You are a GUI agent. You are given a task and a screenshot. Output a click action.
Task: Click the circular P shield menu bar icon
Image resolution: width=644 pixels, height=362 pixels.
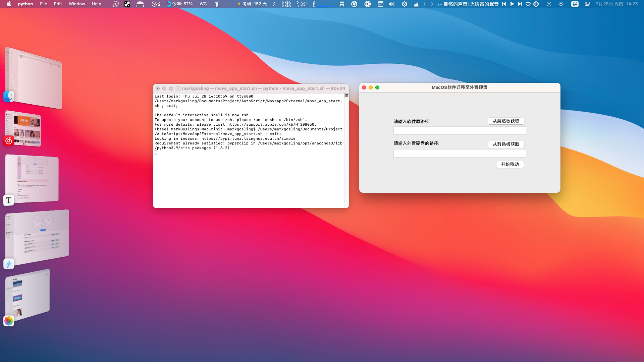coord(354,4)
